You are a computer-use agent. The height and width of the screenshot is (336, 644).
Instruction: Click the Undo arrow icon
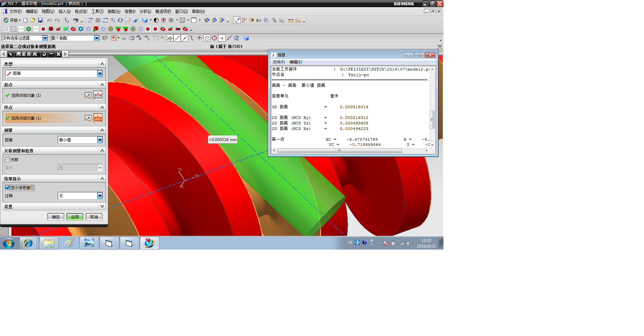49,20
